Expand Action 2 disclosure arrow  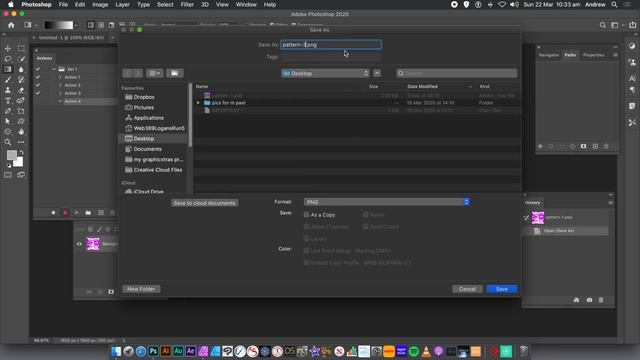point(60,85)
